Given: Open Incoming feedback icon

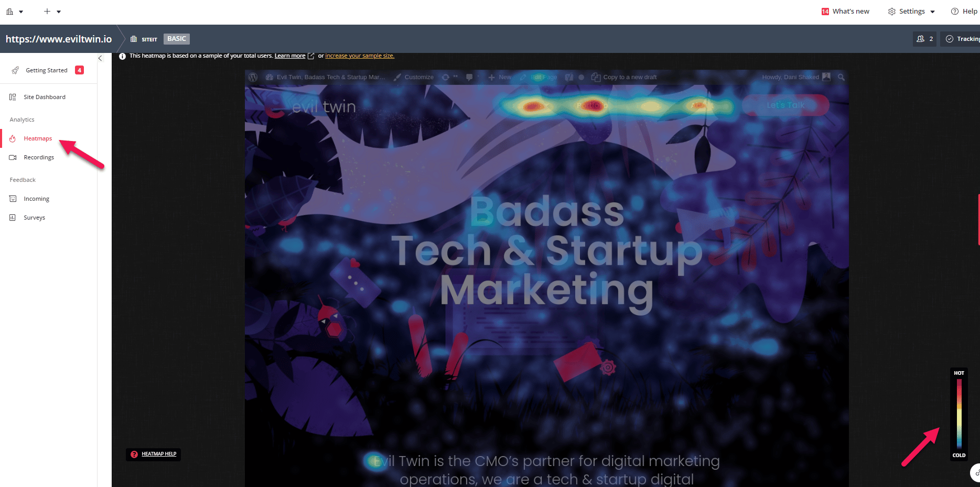Looking at the screenshot, I should [13, 199].
